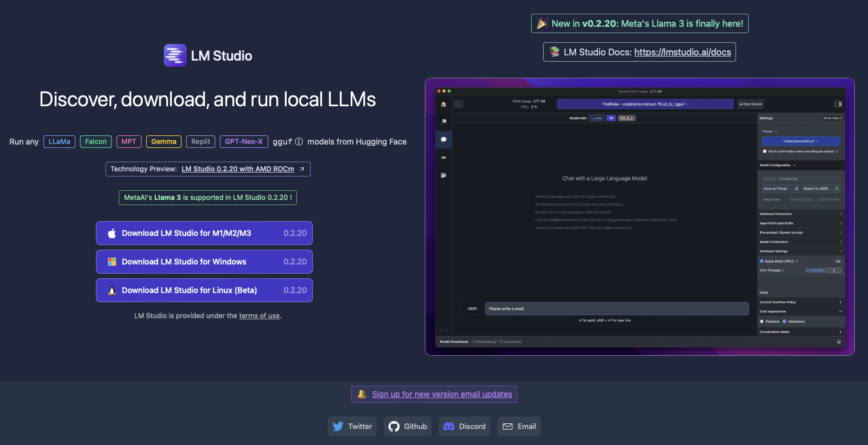868x445 pixels.
Task: Select the Chat bubble icon in the app preview sidebar
Action: click(x=443, y=139)
